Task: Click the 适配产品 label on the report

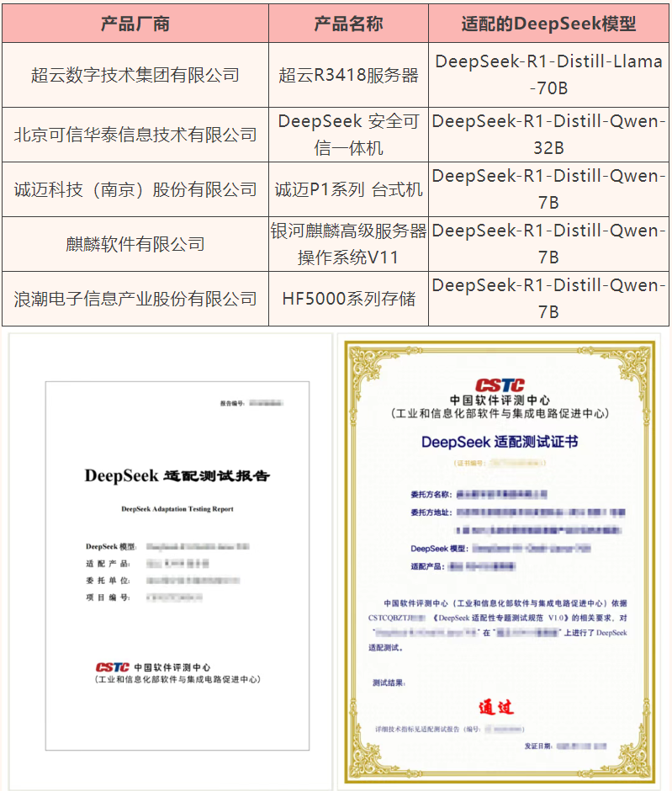Action: point(108,564)
